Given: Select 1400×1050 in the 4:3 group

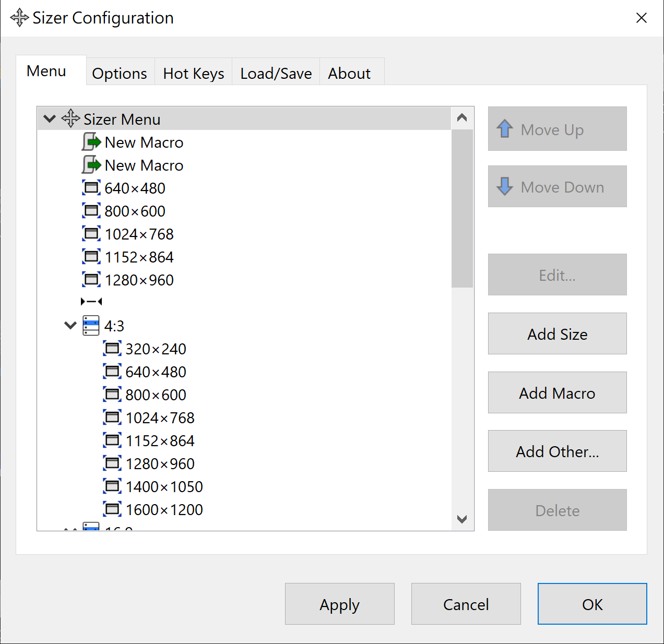Looking at the screenshot, I should [x=164, y=486].
